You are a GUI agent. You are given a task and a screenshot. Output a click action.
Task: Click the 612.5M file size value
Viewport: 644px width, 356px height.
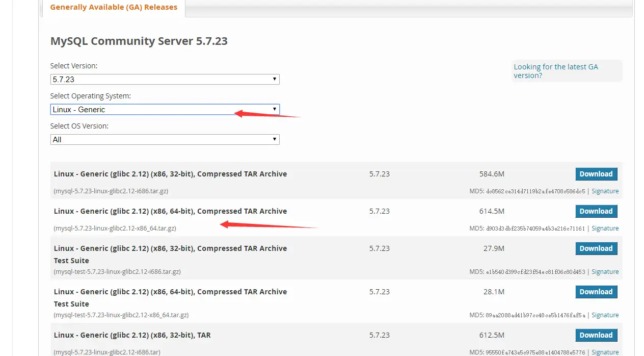(x=492, y=335)
